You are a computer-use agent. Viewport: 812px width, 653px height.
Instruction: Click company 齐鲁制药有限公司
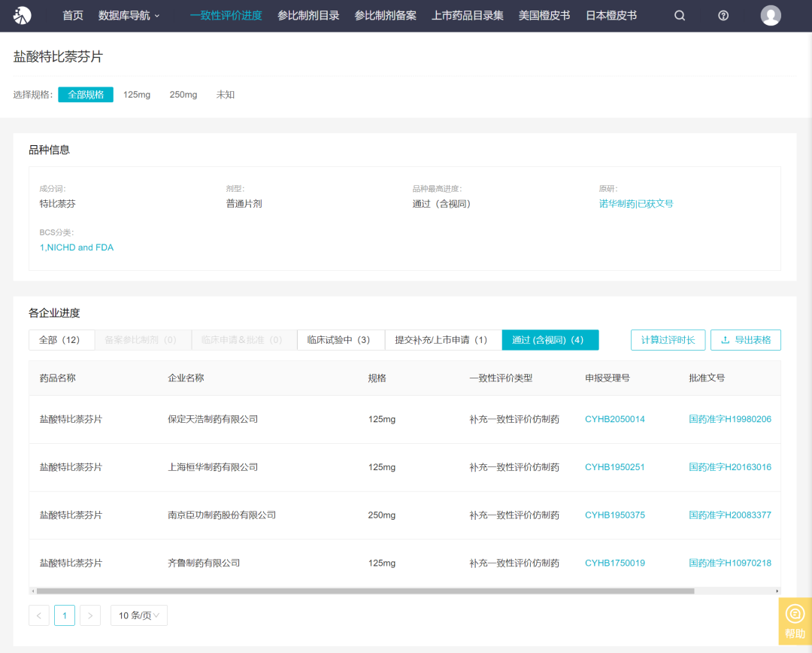pos(204,563)
